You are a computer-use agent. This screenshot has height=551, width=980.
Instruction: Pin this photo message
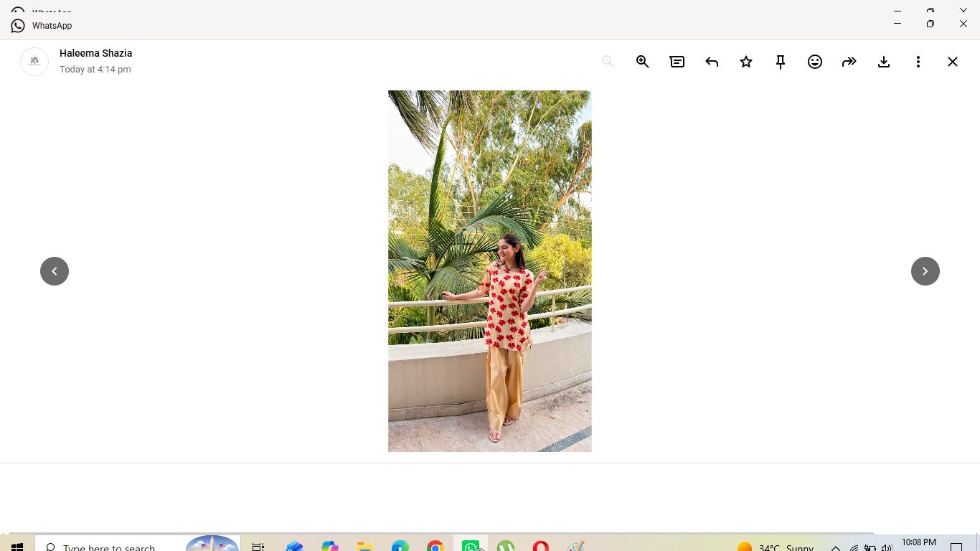pyautogui.click(x=781, y=62)
